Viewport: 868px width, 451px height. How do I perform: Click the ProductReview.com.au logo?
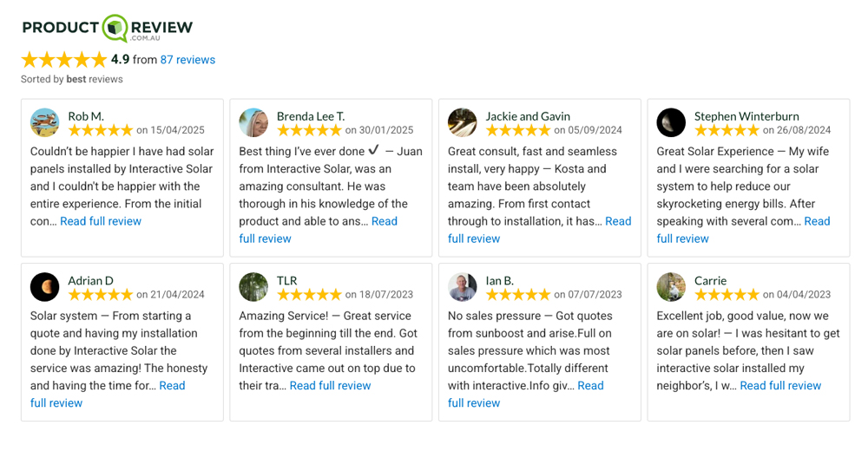108,28
